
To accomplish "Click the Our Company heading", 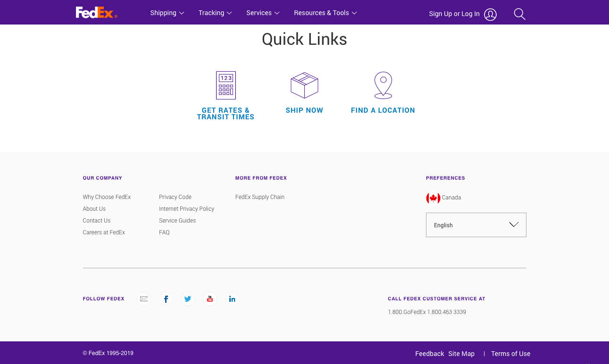I will [102, 178].
